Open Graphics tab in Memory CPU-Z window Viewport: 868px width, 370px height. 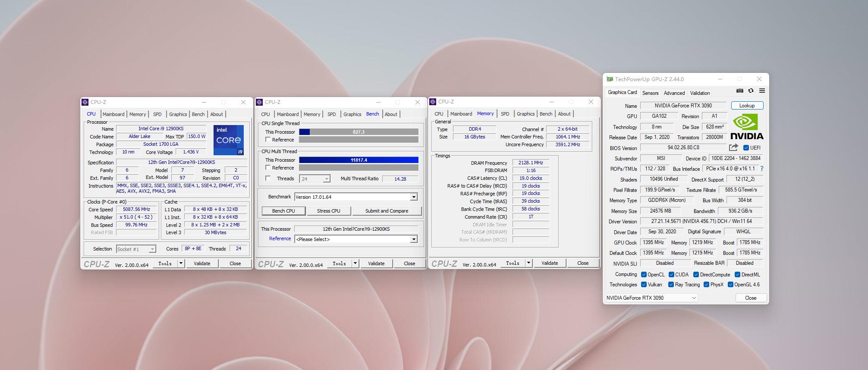pyautogui.click(x=525, y=114)
